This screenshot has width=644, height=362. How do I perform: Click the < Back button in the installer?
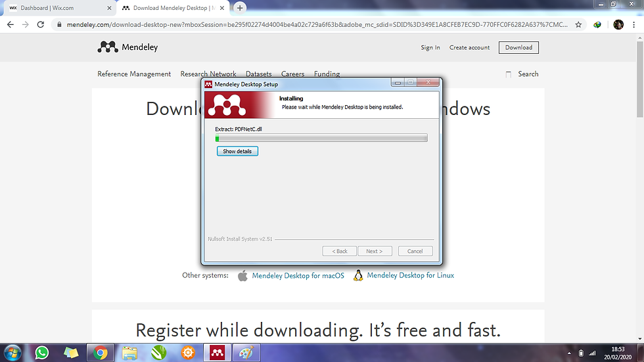[339, 251]
